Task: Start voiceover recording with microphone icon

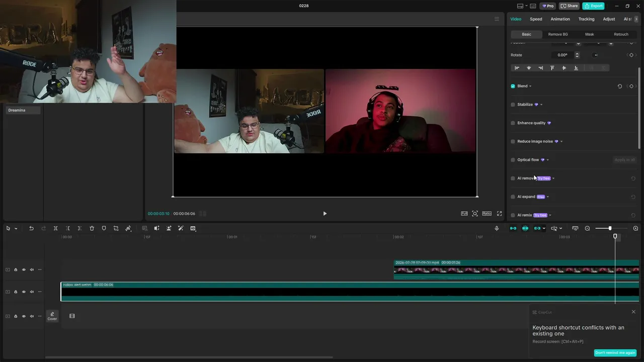Action: pyautogui.click(x=497, y=228)
